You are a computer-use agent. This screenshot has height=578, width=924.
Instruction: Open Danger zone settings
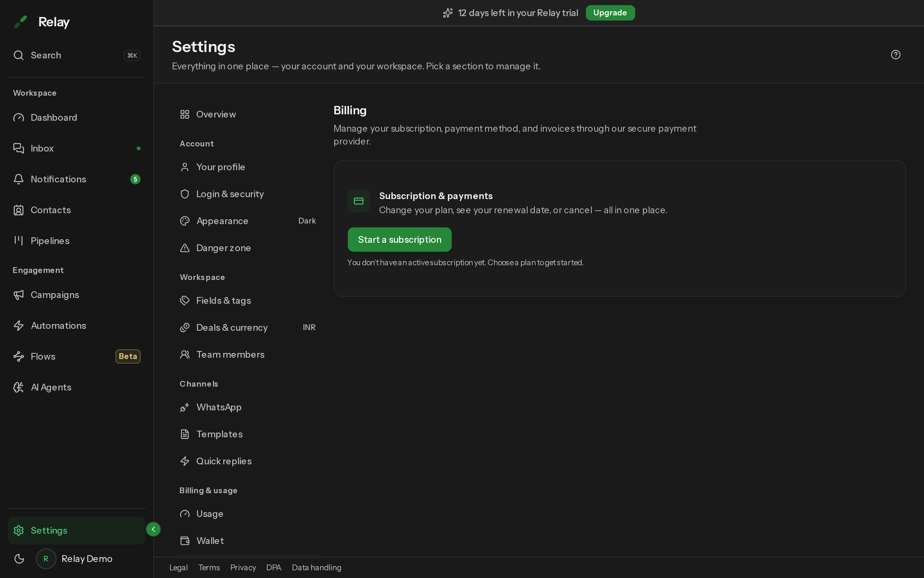point(248,248)
